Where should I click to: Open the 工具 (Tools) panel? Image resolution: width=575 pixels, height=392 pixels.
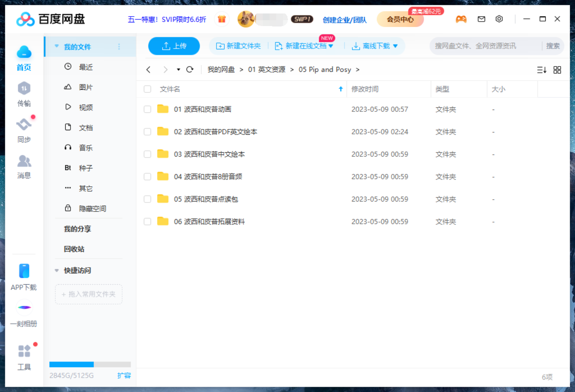point(24,358)
